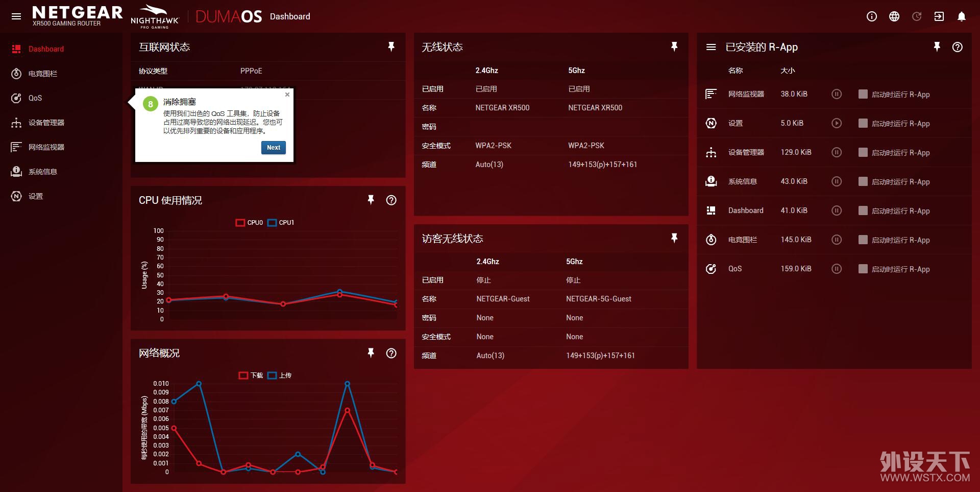
Task: Open the R-App panel hamburger menu
Action: pos(711,47)
